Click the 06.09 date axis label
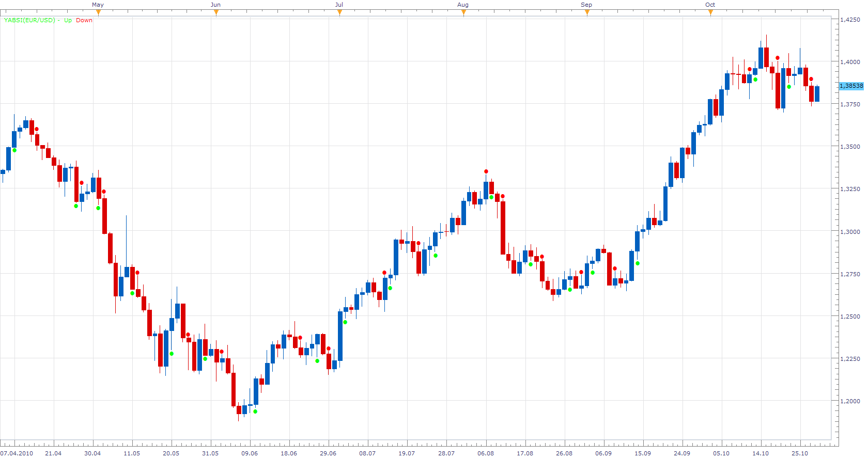The height and width of the screenshot is (459, 868). (603, 453)
